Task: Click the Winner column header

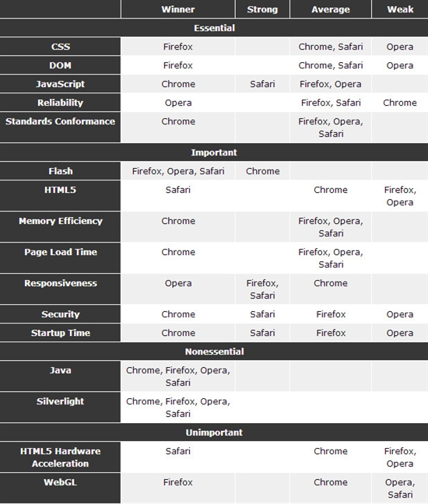Action: [x=178, y=9]
